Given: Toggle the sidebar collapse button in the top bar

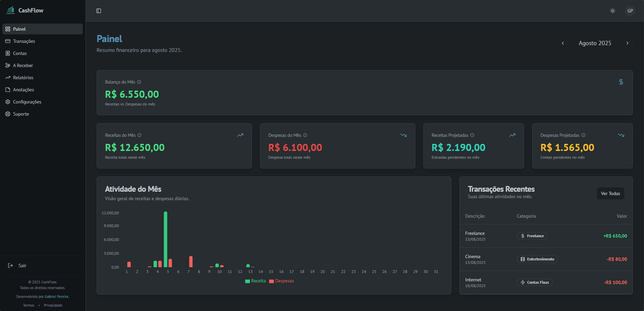Looking at the screenshot, I should coord(99,10).
